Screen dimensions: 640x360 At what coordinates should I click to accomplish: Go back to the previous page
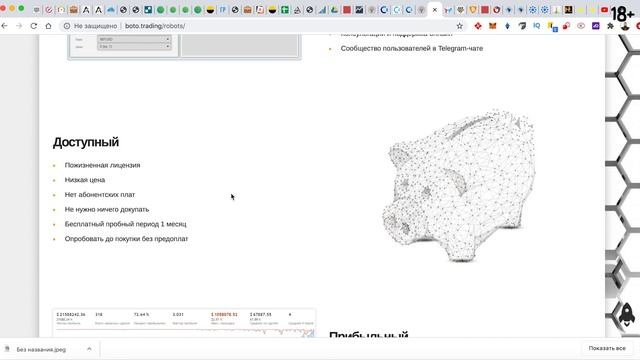point(4,26)
